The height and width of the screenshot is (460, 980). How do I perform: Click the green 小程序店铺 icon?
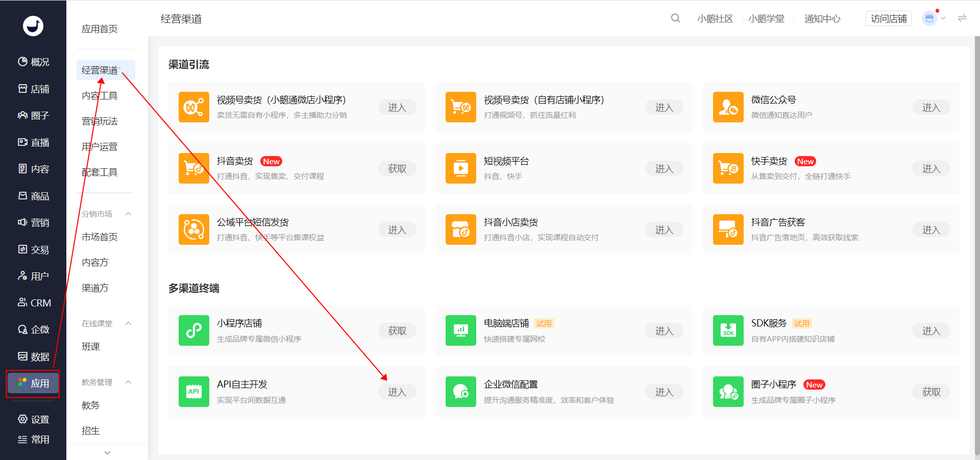point(194,330)
